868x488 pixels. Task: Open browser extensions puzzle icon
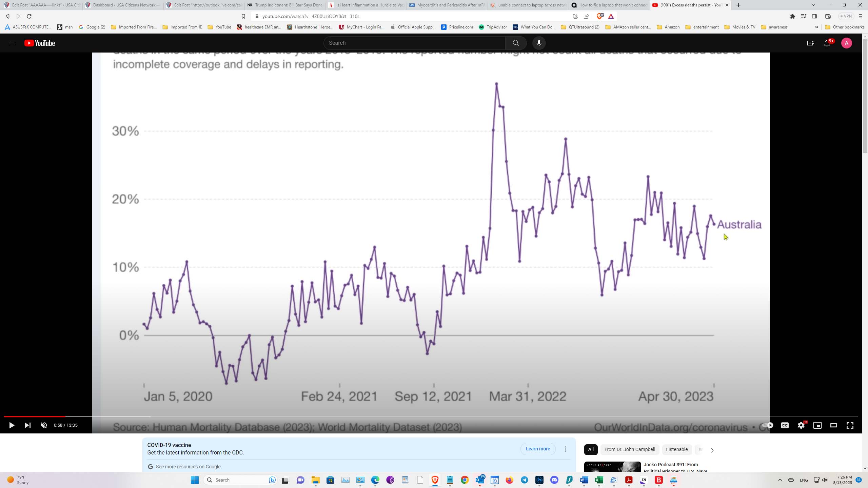click(792, 16)
